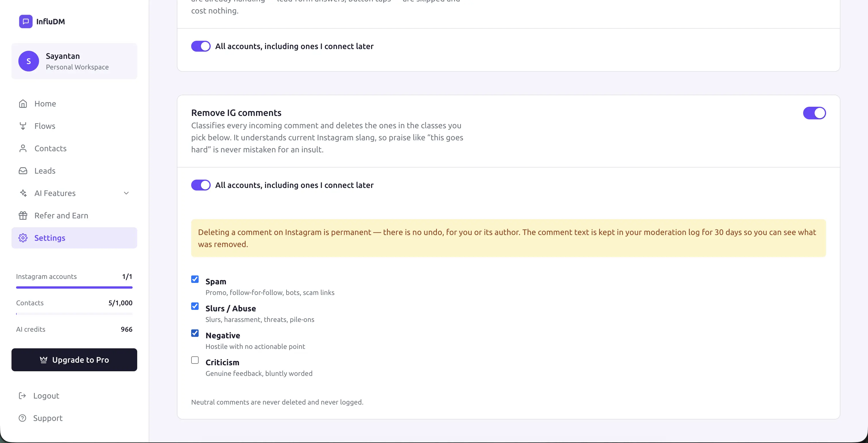Click the Criticism label text
Image resolution: width=868 pixels, height=443 pixels.
click(222, 362)
